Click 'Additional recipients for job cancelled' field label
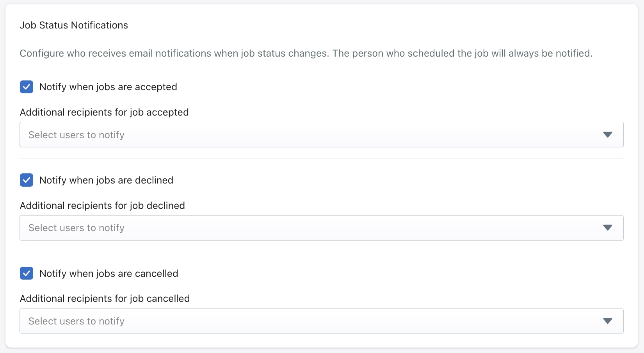The image size is (644, 353). click(105, 298)
